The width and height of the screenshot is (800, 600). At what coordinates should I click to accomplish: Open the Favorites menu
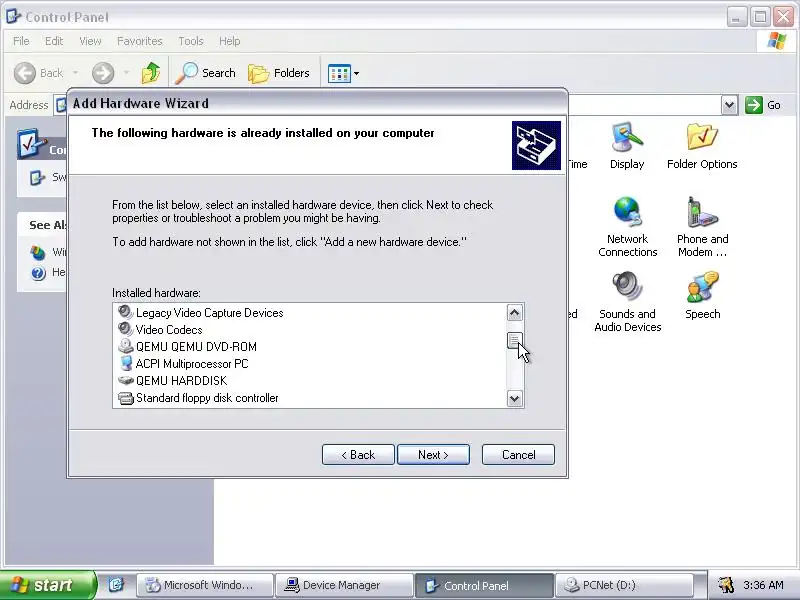tap(139, 41)
